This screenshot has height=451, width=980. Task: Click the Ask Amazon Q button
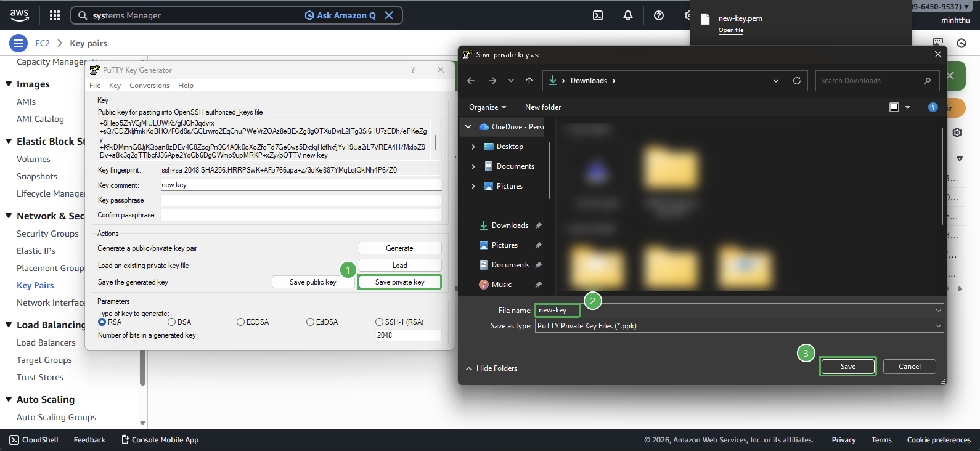[x=340, y=15]
